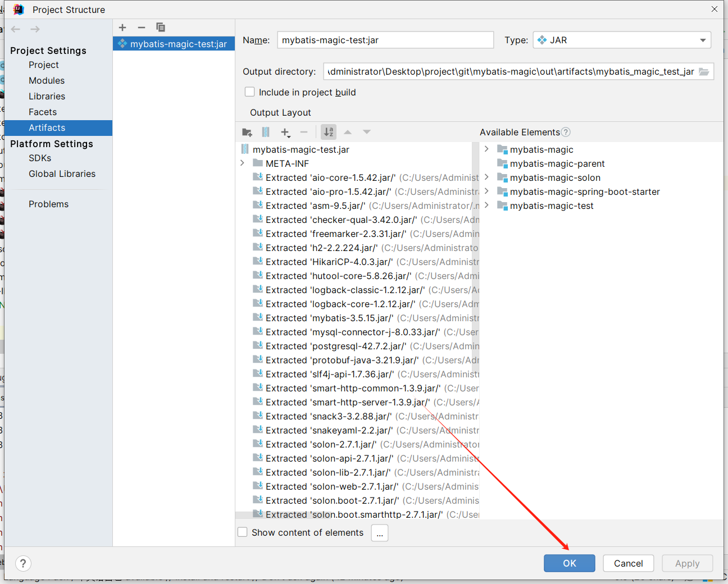This screenshot has height=584, width=728.
Task: Expand the mybatis-magic-solon module node
Action: point(486,177)
